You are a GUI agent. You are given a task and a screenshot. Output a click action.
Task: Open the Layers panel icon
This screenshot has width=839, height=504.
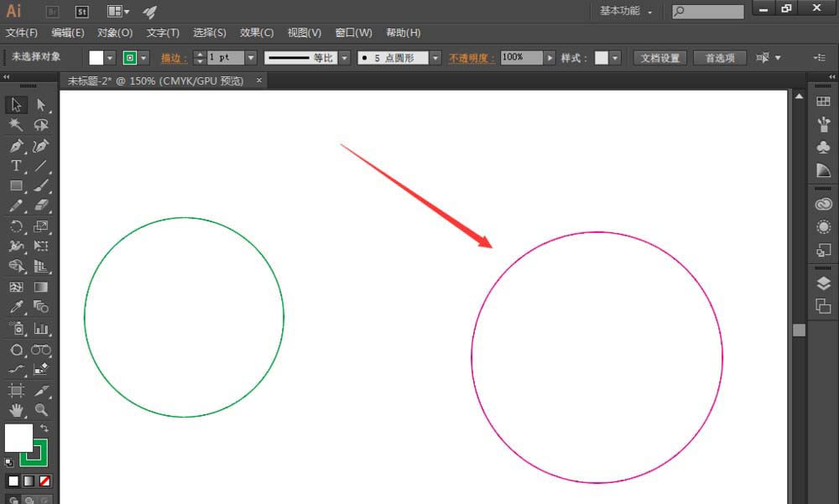[x=824, y=283]
